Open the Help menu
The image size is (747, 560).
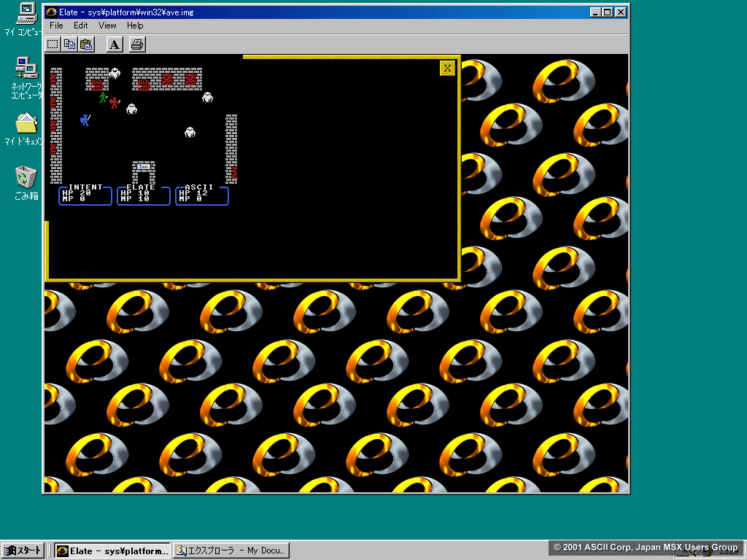tap(135, 26)
